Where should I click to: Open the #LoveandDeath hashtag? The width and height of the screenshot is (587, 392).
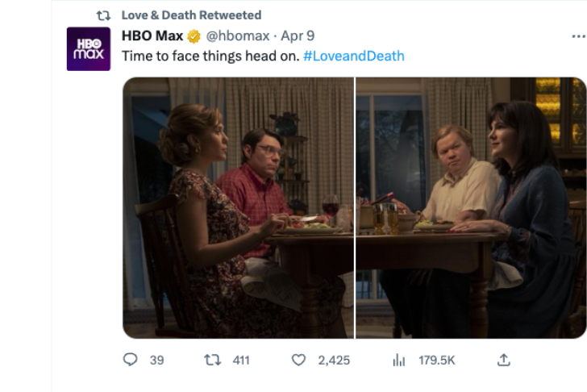point(354,56)
